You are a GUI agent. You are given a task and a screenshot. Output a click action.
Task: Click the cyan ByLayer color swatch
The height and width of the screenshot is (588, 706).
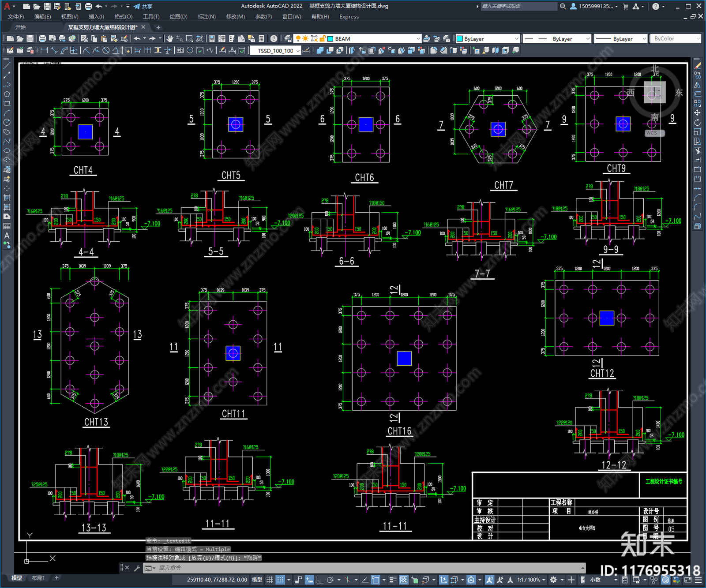coord(459,39)
